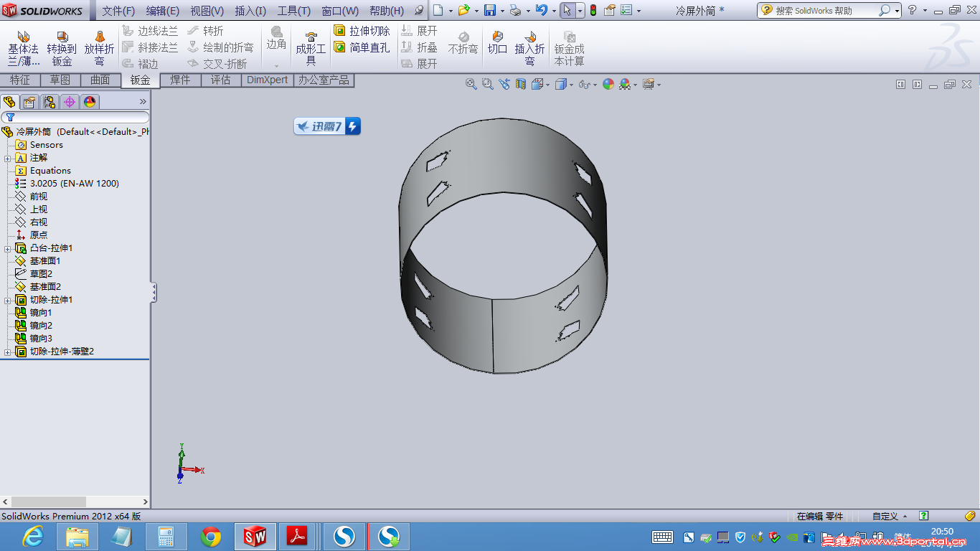This screenshot has width=980, height=551.
Task: Click the 拉伸切除 extruded cut icon
Action: tap(340, 31)
